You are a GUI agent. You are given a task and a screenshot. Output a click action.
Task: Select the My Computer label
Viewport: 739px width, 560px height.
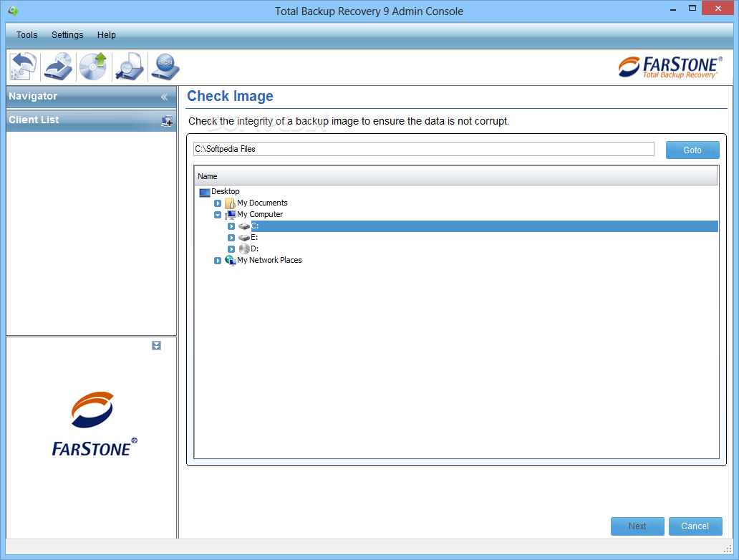point(260,214)
